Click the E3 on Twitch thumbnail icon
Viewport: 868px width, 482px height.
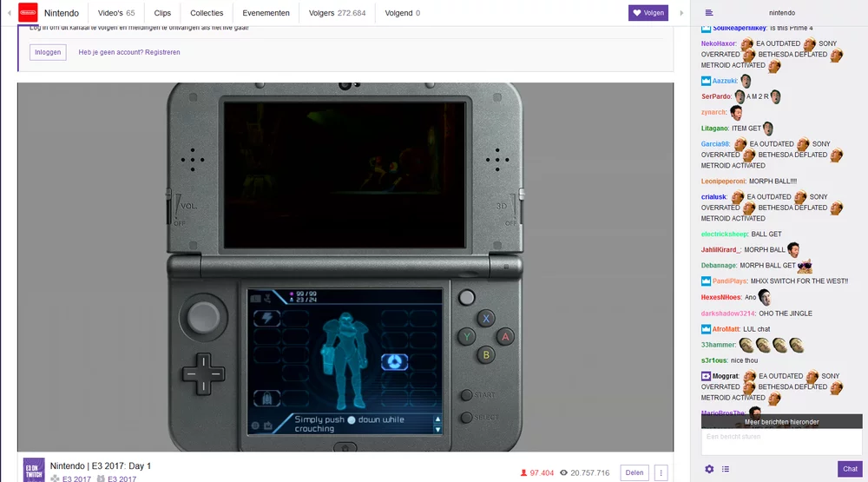(34, 469)
